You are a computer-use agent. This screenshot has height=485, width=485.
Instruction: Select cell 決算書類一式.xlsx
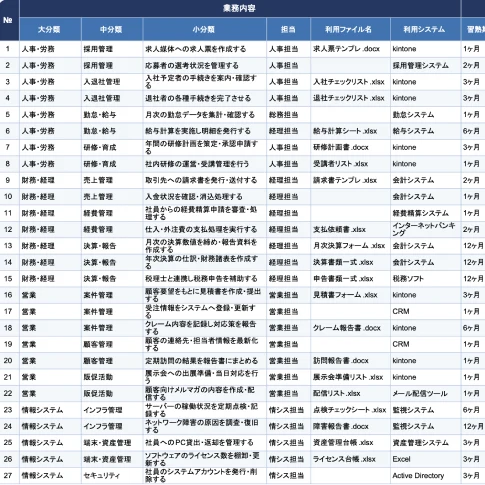tap(350, 262)
